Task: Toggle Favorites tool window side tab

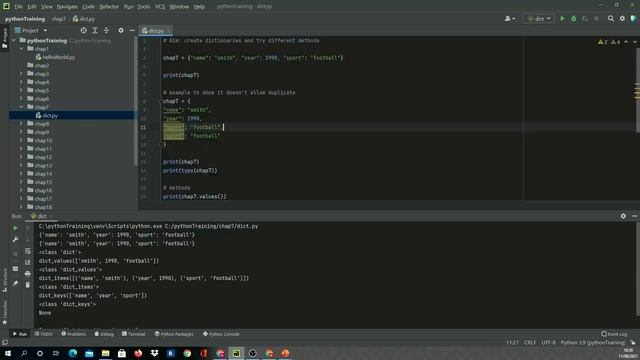Action: click(x=4, y=313)
